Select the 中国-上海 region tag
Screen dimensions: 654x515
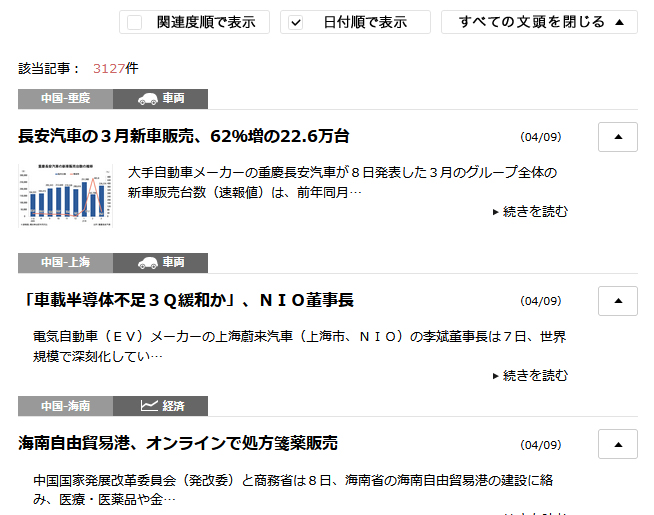click(65, 262)
